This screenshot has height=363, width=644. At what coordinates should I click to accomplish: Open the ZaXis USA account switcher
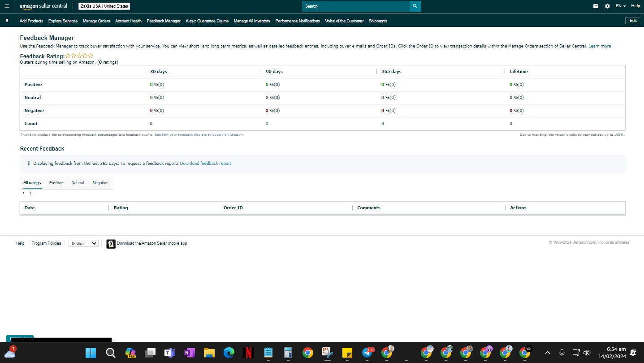[104, 6]
